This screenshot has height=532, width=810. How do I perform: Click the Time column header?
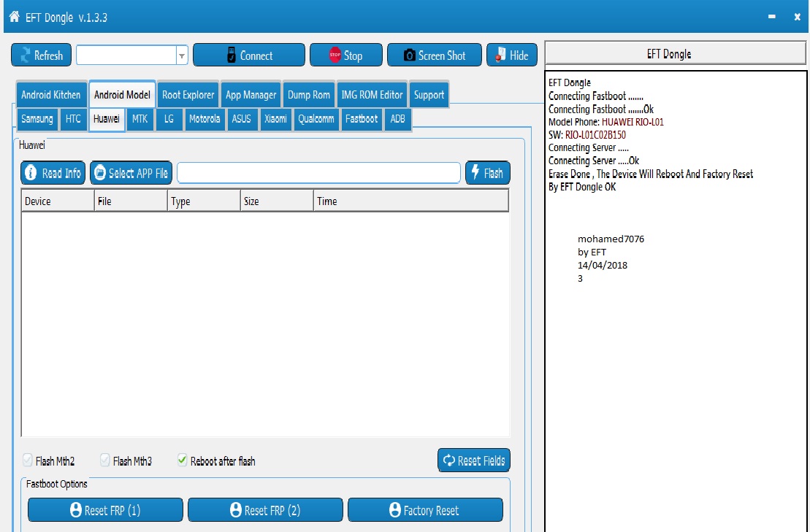411,201
